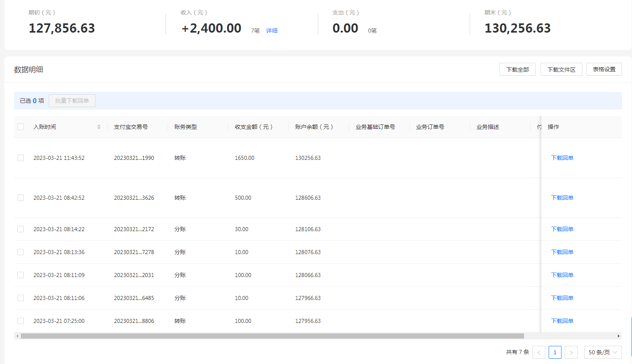Open 下载文件区 download area
632x364 pixels.
(x=561, y=69)
